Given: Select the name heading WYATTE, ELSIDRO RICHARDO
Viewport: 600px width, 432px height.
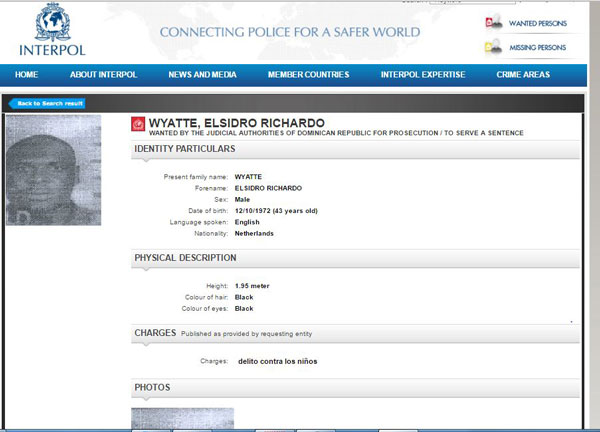Looking at the screenshot, I should click(237, 123).
